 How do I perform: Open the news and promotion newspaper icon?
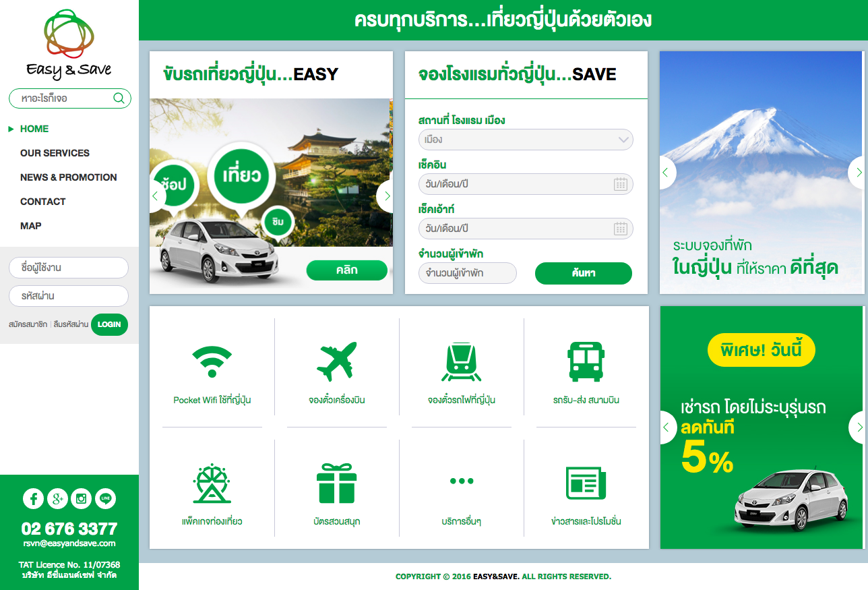[586, 483]
